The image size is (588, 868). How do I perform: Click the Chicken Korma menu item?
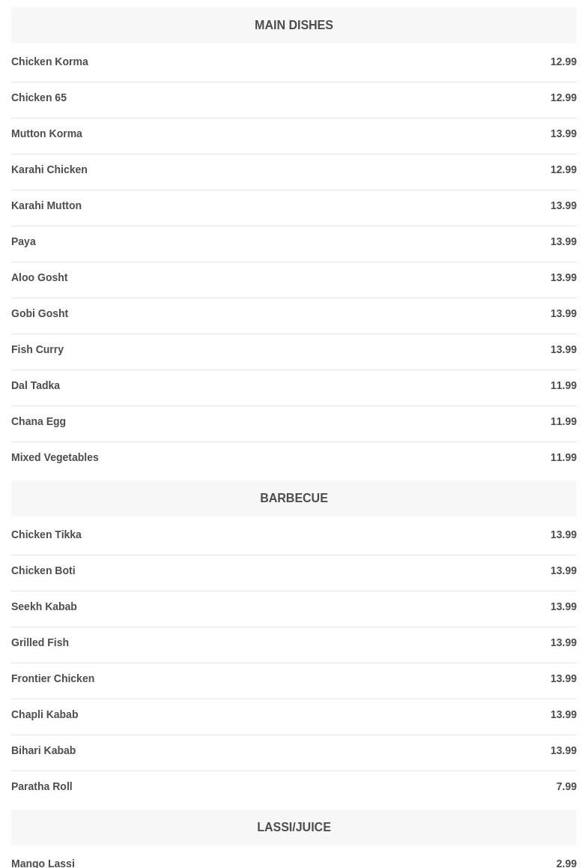point(49,61)
